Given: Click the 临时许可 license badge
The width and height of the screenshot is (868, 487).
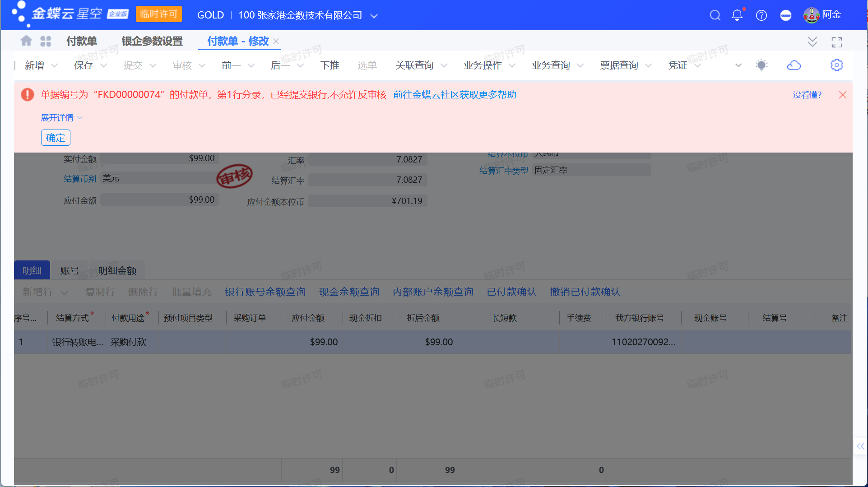Looking at the screenshot, I should 158,14.
